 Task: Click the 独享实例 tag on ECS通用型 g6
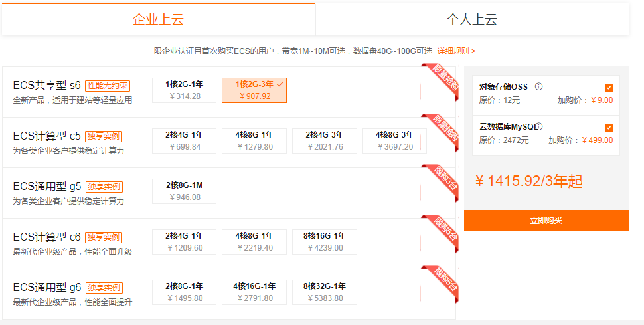[x=104, y=288]
